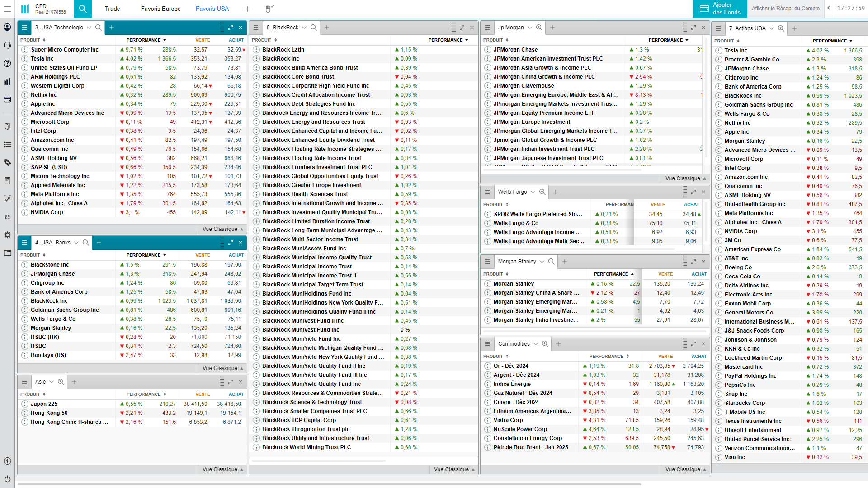Switch to the Favoris Europe tab
868x488 pixels.
[160, 9]
